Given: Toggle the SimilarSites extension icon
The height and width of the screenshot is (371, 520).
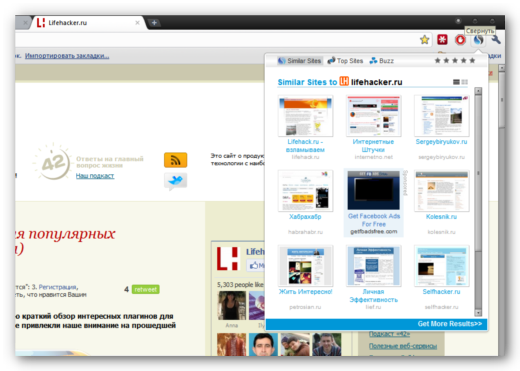Looking at the screenshot, I should click(478, 40).
